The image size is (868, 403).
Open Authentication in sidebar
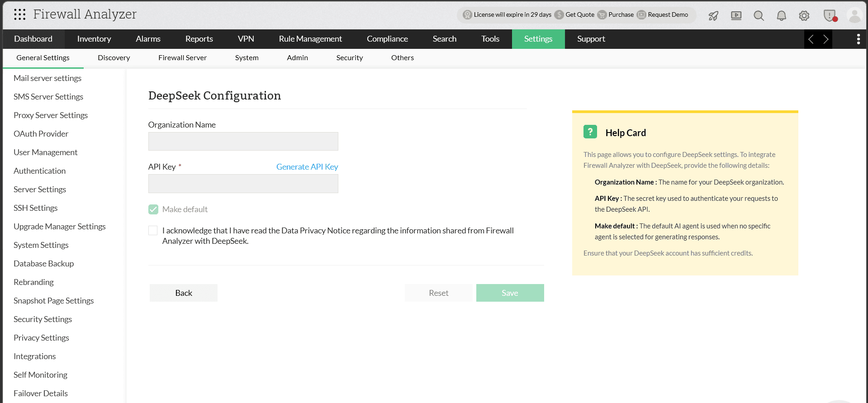tap(40, 171)
